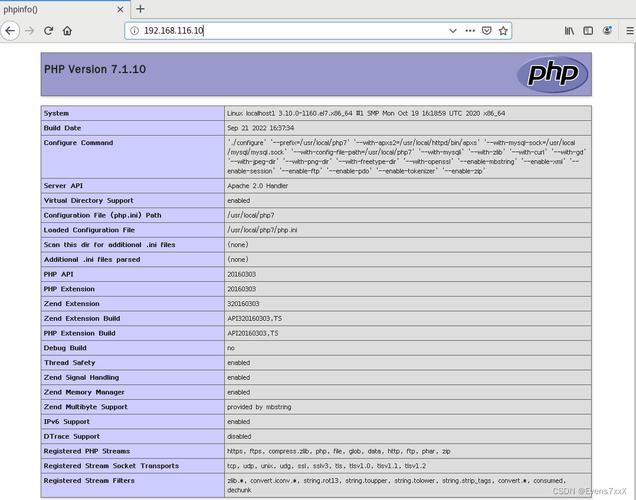Click the Debug Build label
Screen dimensions: 636x500
(x=65, y=348)
